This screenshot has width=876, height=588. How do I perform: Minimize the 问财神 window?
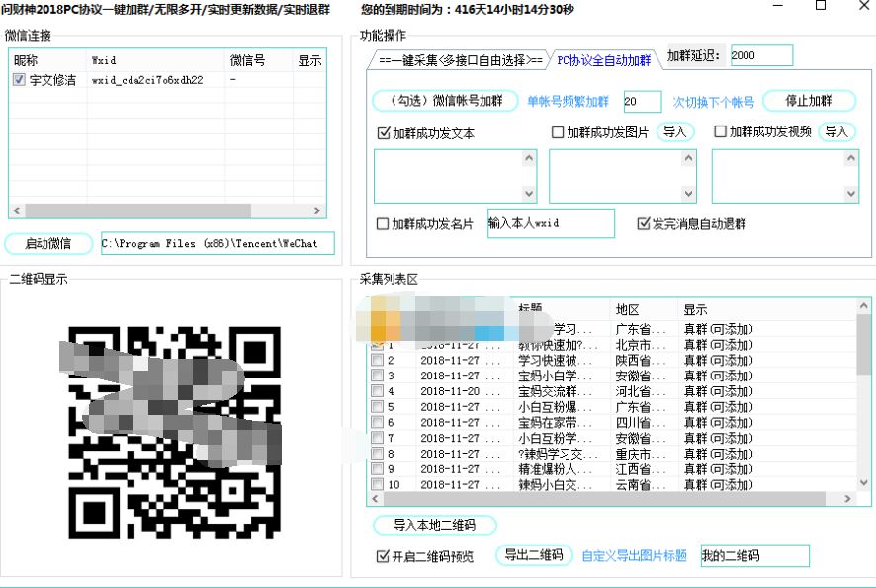point(777,6)
